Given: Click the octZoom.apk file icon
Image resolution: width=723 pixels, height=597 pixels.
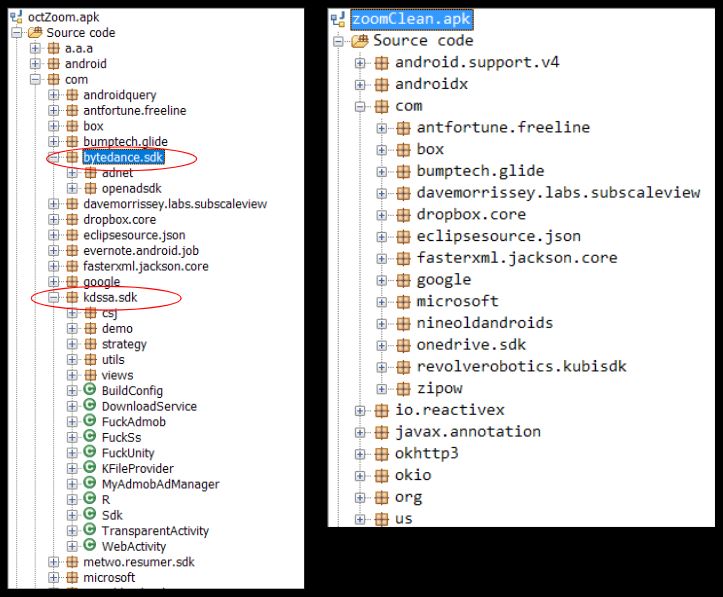Looking at the screenshot, I should point(17,17).
